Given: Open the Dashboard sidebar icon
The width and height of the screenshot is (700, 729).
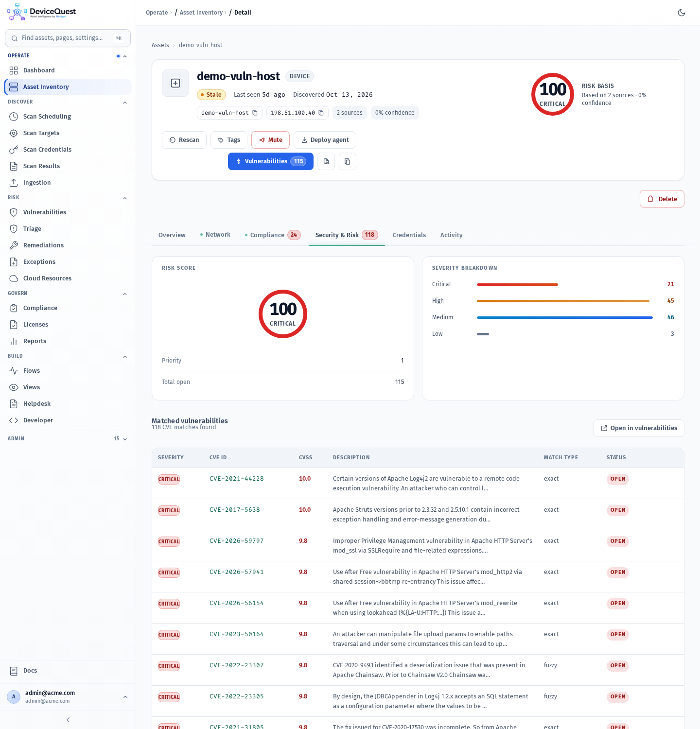Looking at the screenshot, I should coord(14,70).
